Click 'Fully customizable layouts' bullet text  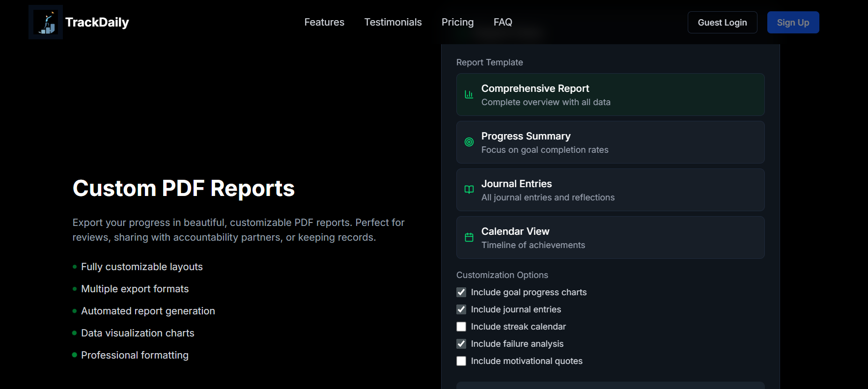[x=142, y=267]
